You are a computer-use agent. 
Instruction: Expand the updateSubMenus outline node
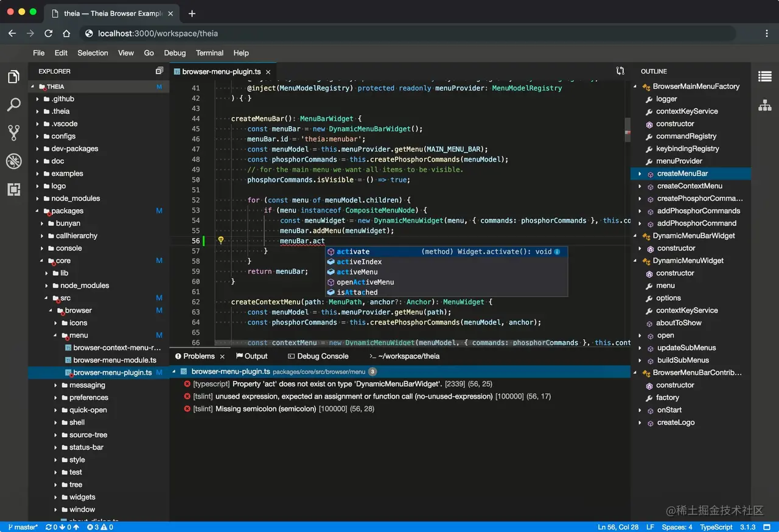click(x=640, y=348)
